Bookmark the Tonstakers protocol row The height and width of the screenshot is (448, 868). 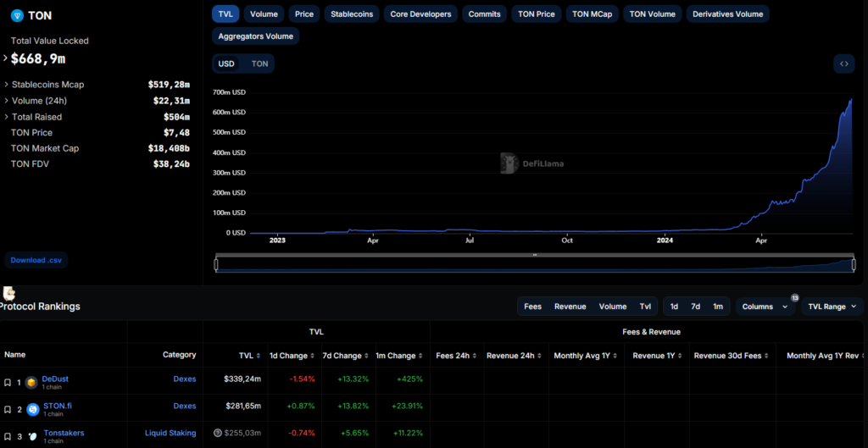pos(8,436)
